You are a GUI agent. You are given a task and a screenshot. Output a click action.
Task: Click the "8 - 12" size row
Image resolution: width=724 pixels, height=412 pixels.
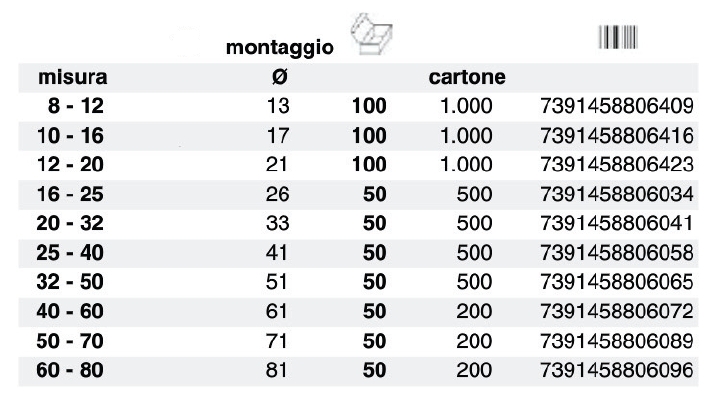(73, 106)
